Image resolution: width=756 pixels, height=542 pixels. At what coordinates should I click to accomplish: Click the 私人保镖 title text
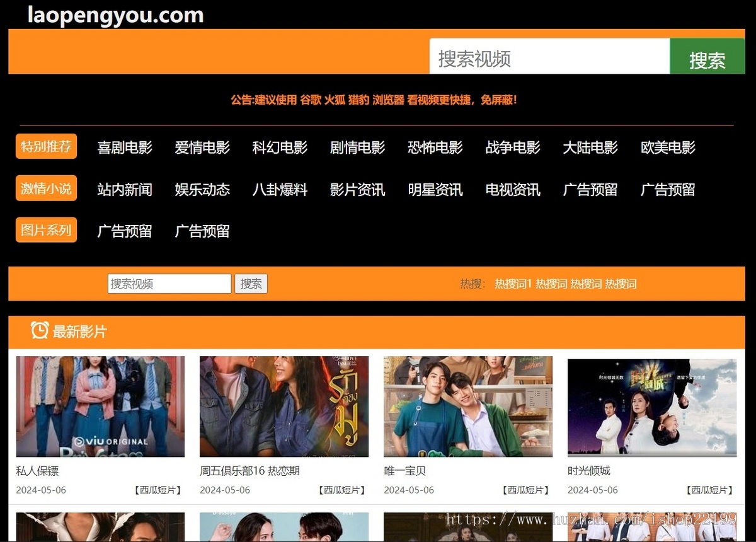point(37,471)
